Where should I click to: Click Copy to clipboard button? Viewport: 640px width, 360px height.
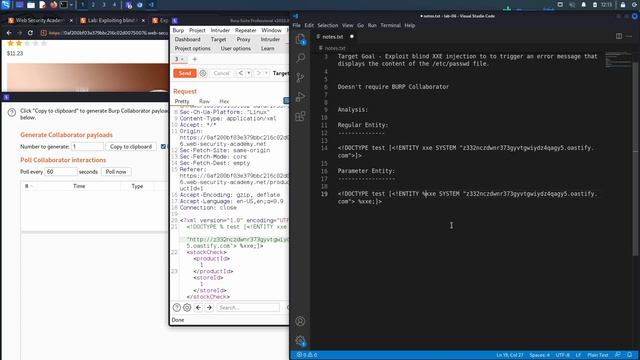[x=131, y=147]
